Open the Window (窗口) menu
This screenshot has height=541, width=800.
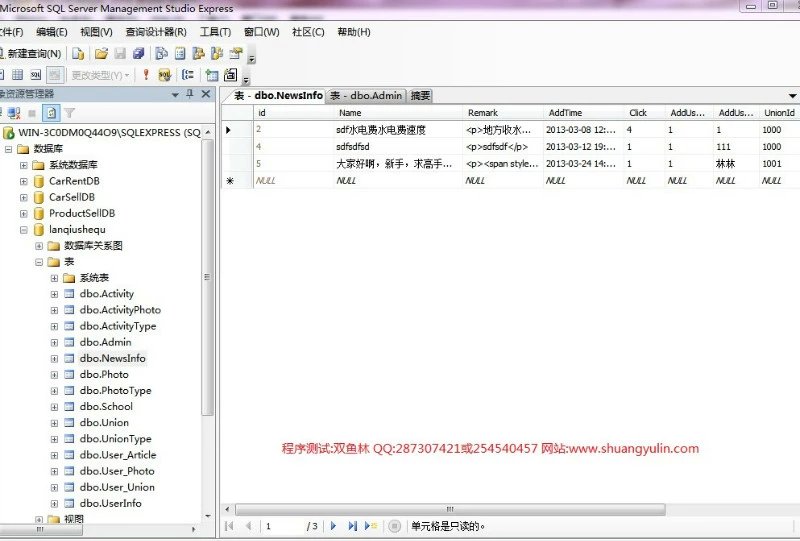coord(262,32)
